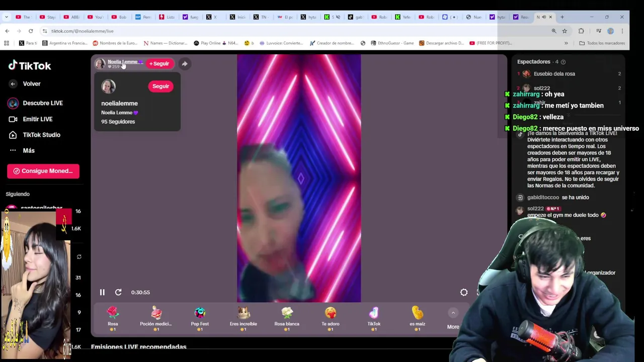
Task: Click the Browser back arrow
Action: pos(7,31)
